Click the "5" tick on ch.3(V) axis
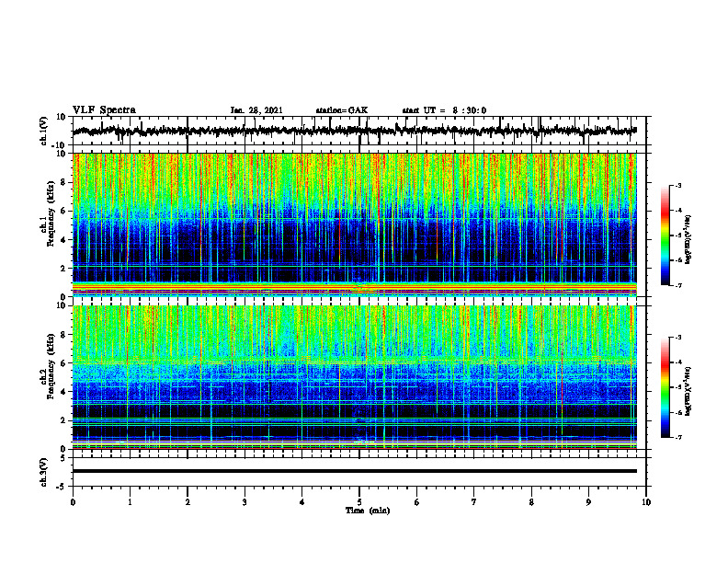 pos(64,458)
